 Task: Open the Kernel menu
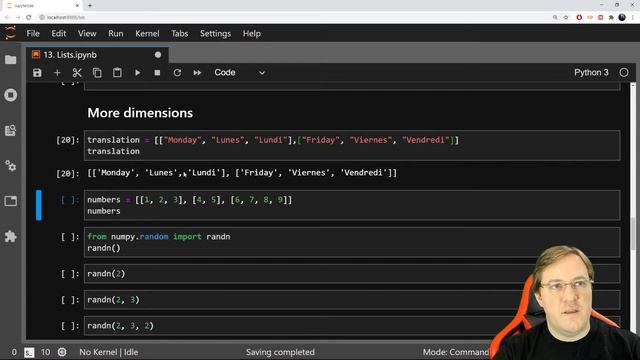[x=147, y=33]
